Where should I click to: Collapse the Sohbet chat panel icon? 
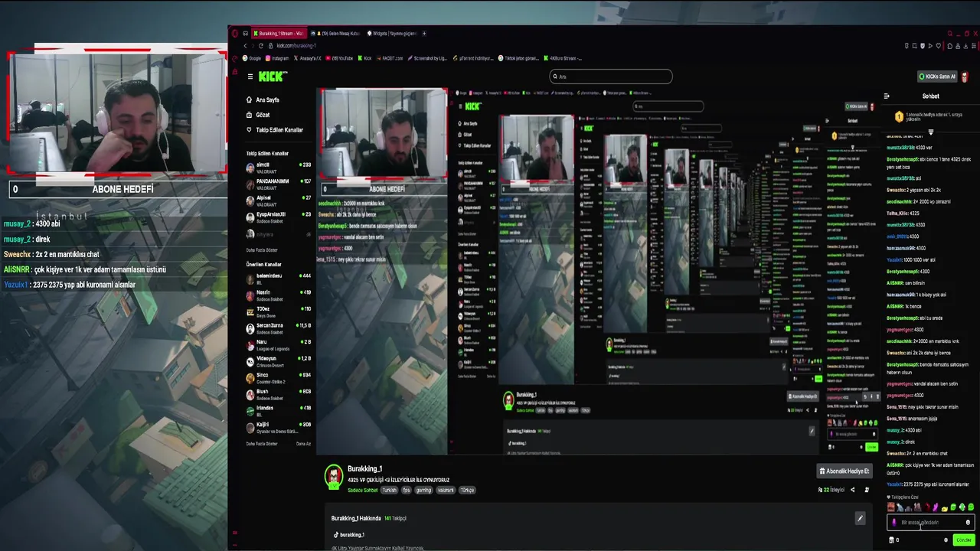(887, 96)
